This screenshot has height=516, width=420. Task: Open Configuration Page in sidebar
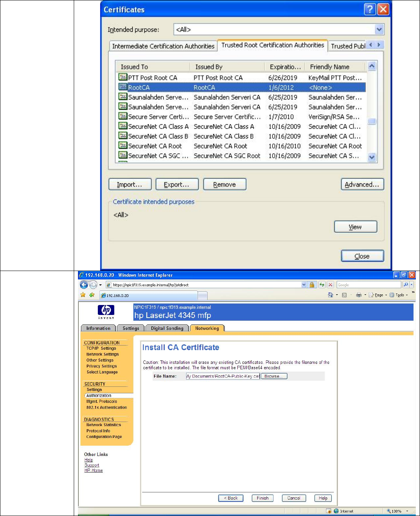pos(104,436)
